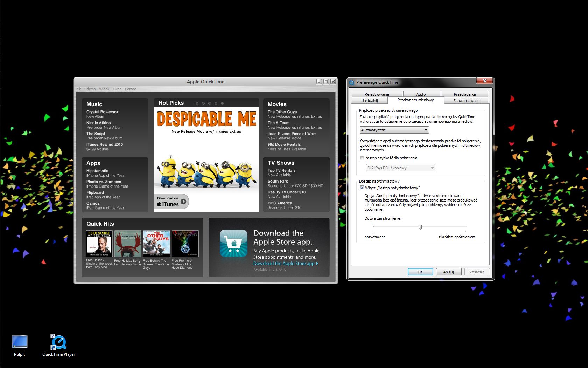Open The Script pre-order link
Screen dimensions: 588x368
(104, 136)
